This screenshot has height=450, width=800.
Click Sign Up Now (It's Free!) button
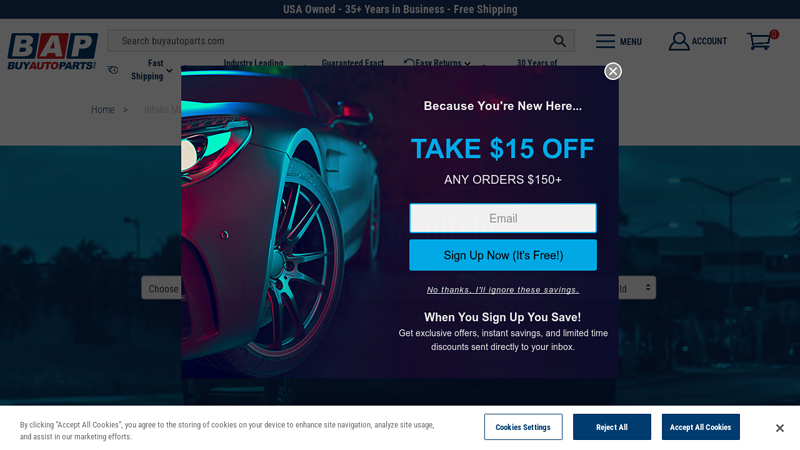pyautogui.click(x=503, y=255)
